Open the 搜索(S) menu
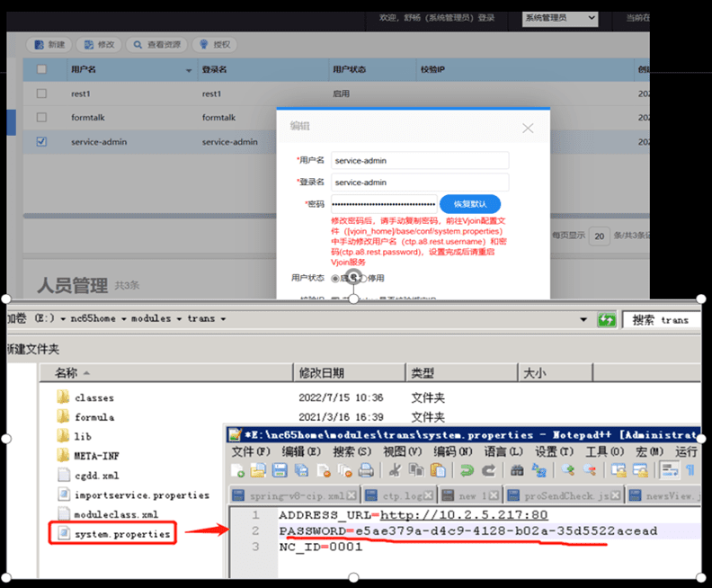 (x=352, y=451)
